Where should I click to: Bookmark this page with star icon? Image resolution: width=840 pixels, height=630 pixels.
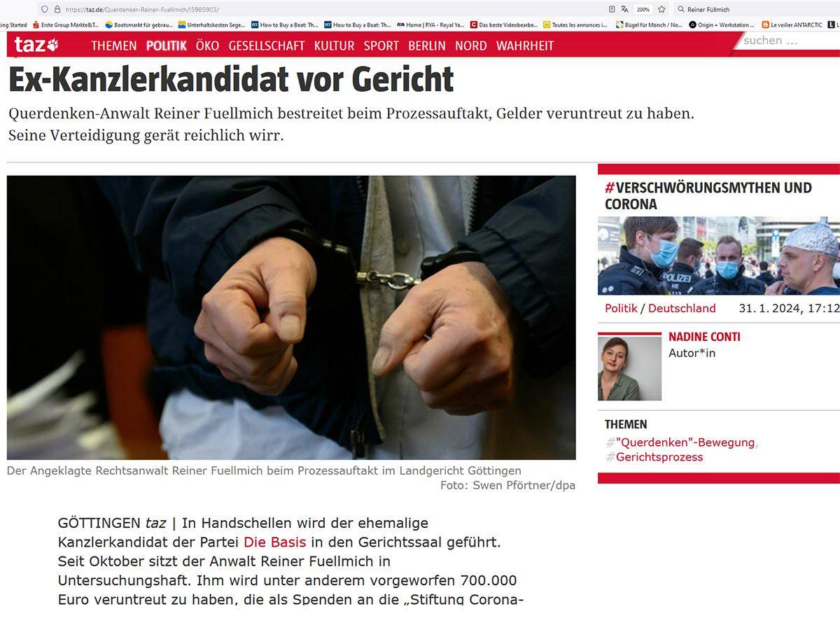click(661, 9)
